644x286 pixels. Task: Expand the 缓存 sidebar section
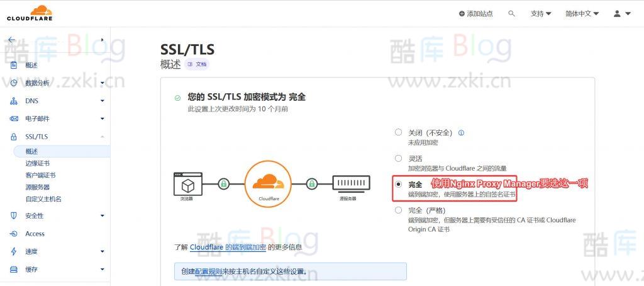pos(103,270)
